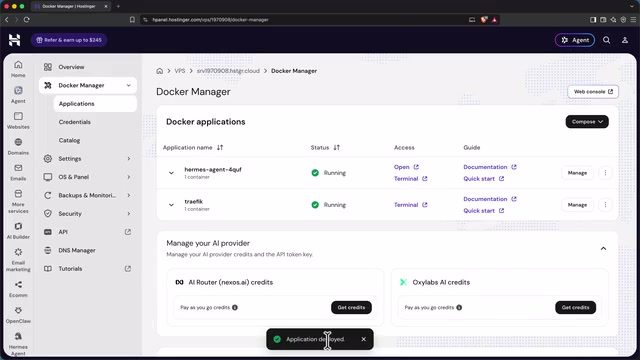Viewport: 640px width, 360px height.
Task: Open a new browser tab
Action: click(x=118, y=6)
